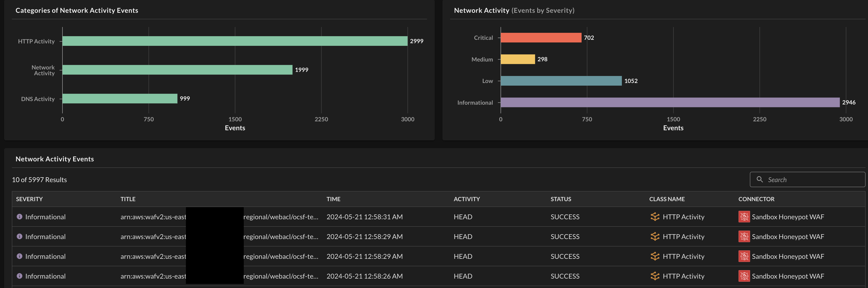The image size is (868, 288).
Task: Click the 2999 value label
Action: tap(416, 41)
